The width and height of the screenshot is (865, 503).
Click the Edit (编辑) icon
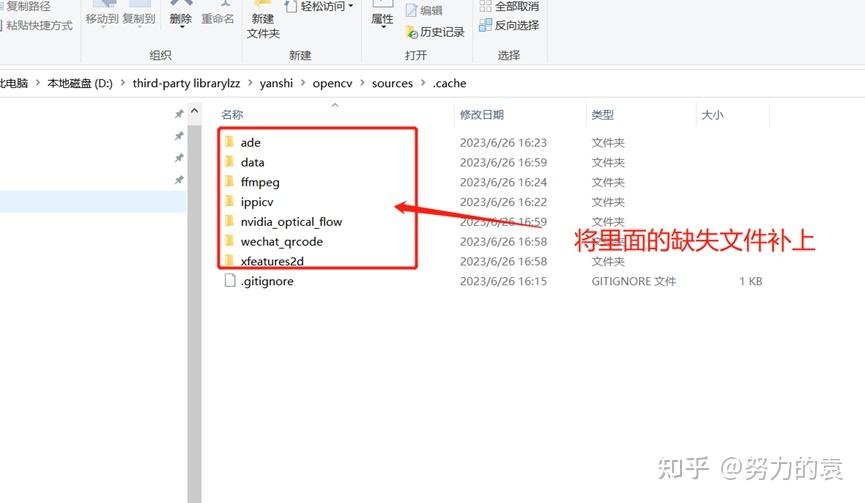(x=411, y=10)
